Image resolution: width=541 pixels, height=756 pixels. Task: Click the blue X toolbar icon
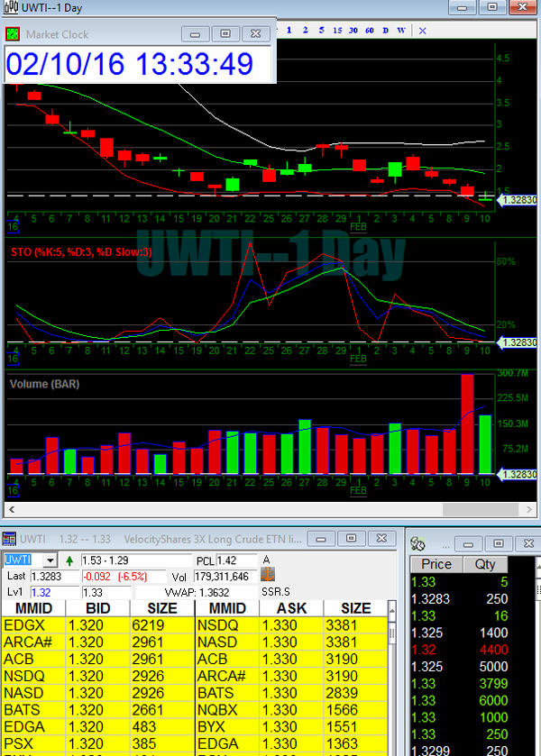coord(423,31)
